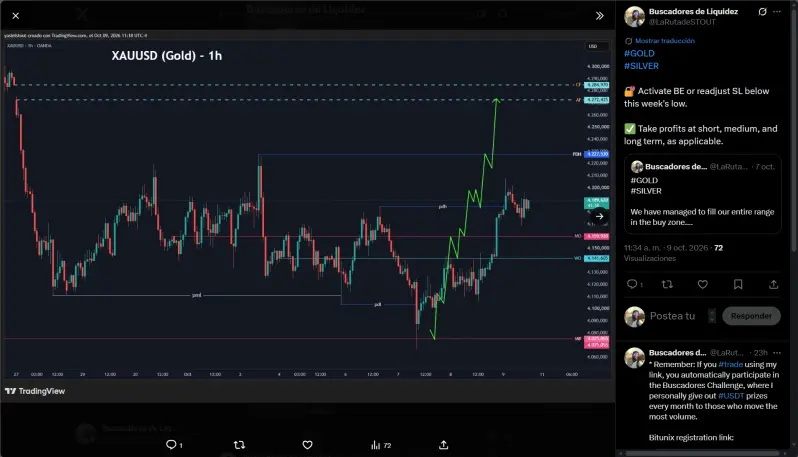Image resolution: width=798 pixels, height=457 pixels.
Task: Reply icon under the chart image
Action: pyautogui.click(x=171, y=445)
